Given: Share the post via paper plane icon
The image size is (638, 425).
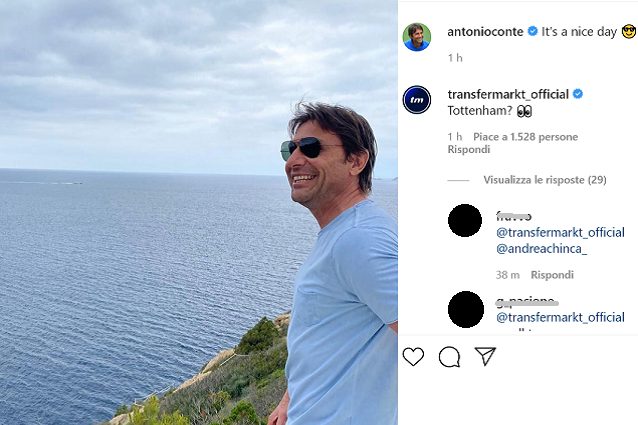Looking at the screenshot, I should click(485, 357).
